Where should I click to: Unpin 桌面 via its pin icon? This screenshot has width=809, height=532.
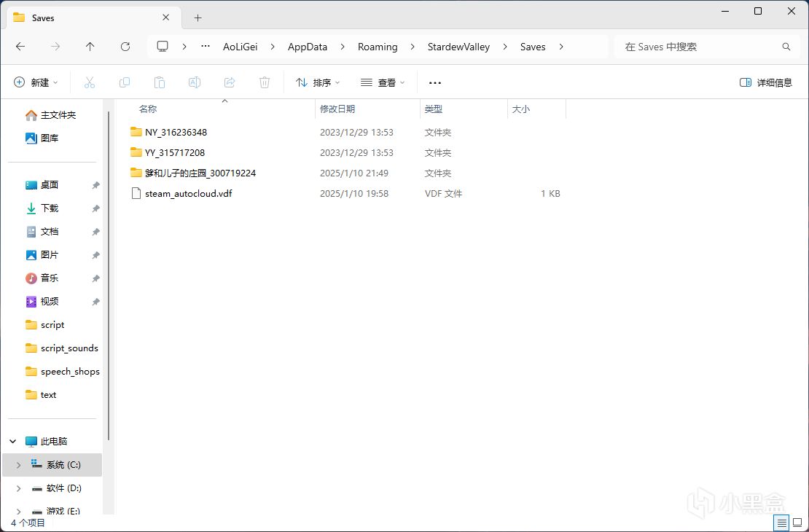click(95, 185)
